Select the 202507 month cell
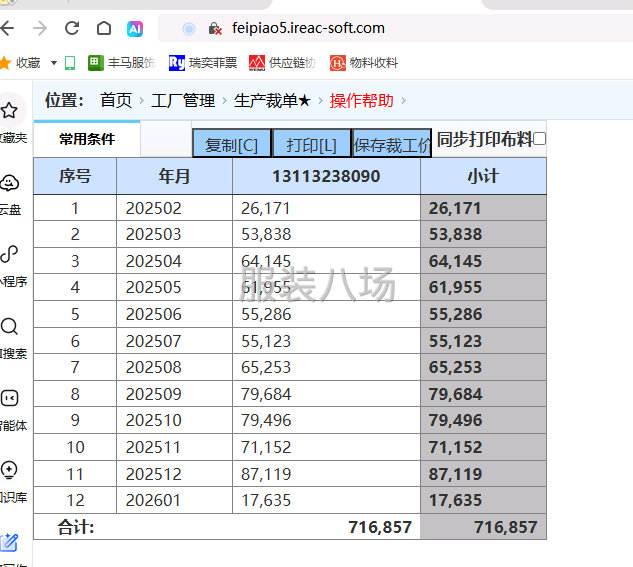The image size is (633, 567). 174,341
